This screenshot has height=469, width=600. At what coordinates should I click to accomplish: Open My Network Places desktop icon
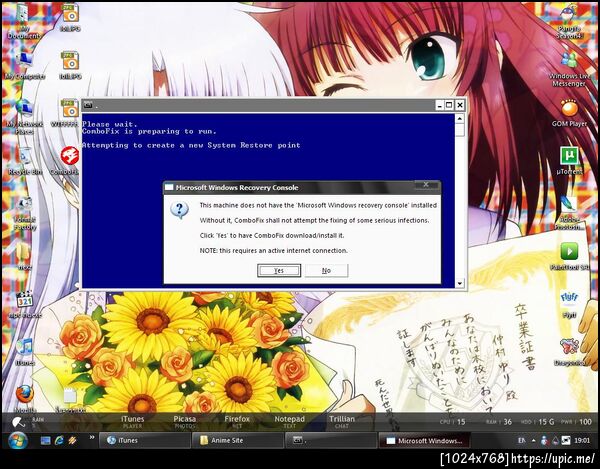(24, 116)
